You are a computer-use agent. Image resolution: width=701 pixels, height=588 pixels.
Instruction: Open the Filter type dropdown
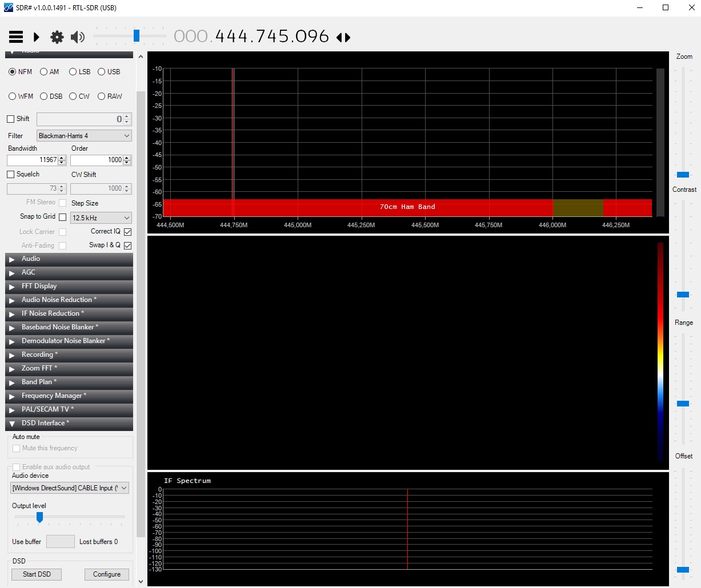pyautogui.click(x=84, y=136)
